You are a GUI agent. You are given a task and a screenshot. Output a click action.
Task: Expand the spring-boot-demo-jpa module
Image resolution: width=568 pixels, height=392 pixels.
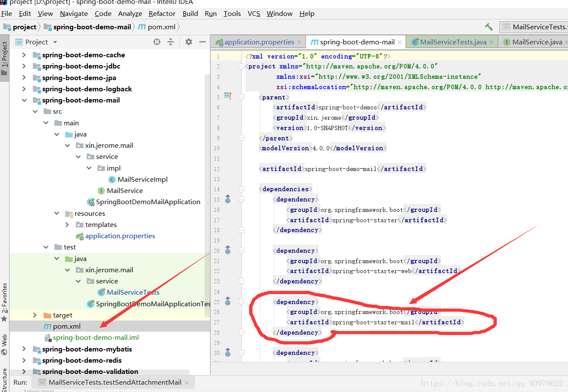(24, 78)
